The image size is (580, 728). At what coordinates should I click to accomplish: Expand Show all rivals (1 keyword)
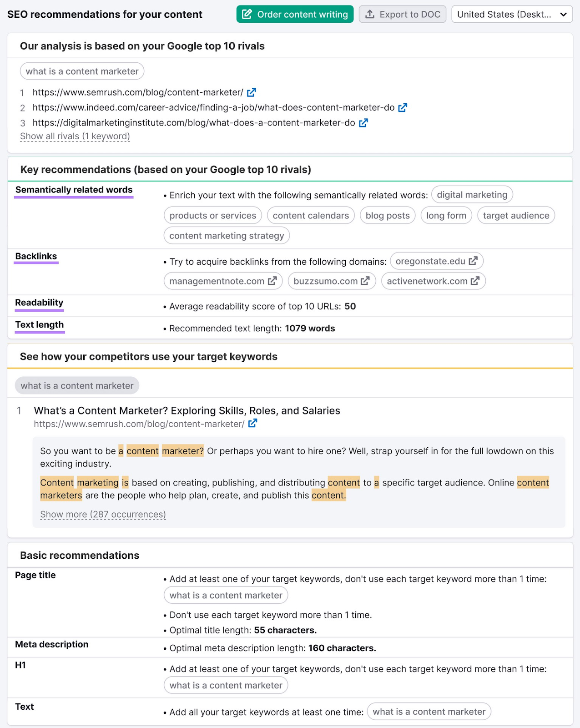point(75,136)
